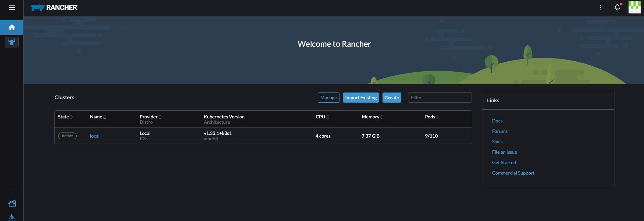
Task: Open the user avatar menu
Action: pyautogui.click(x=634, y=7)
